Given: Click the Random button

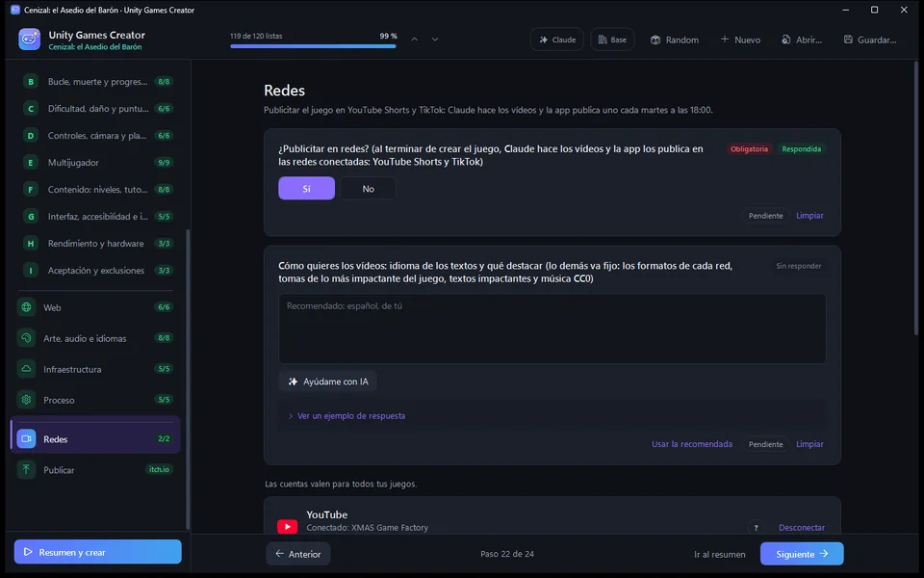Looking at the screenshot, I should tap(674, 39).
